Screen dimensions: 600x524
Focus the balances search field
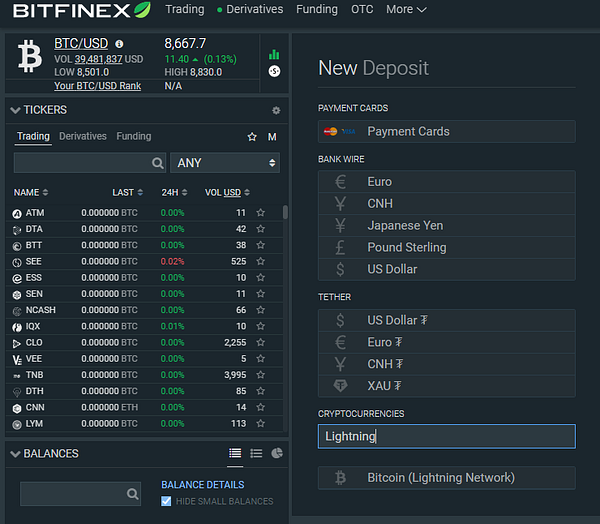click(x=80, y=494)
